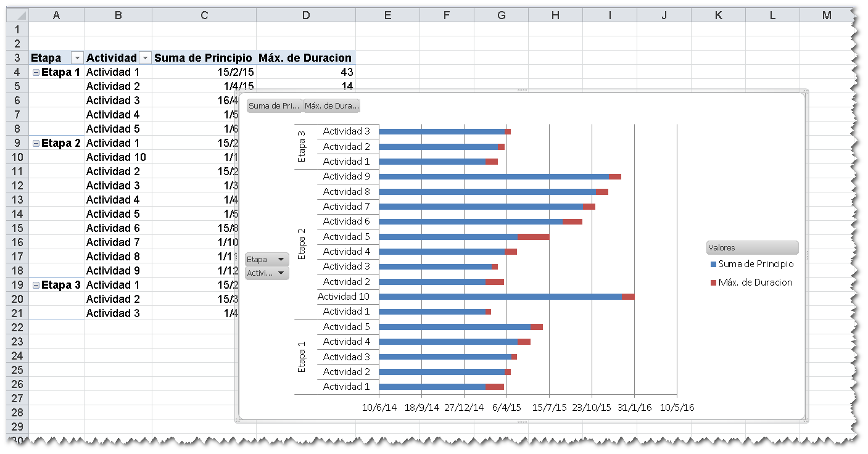Select row 22 header

17,328
